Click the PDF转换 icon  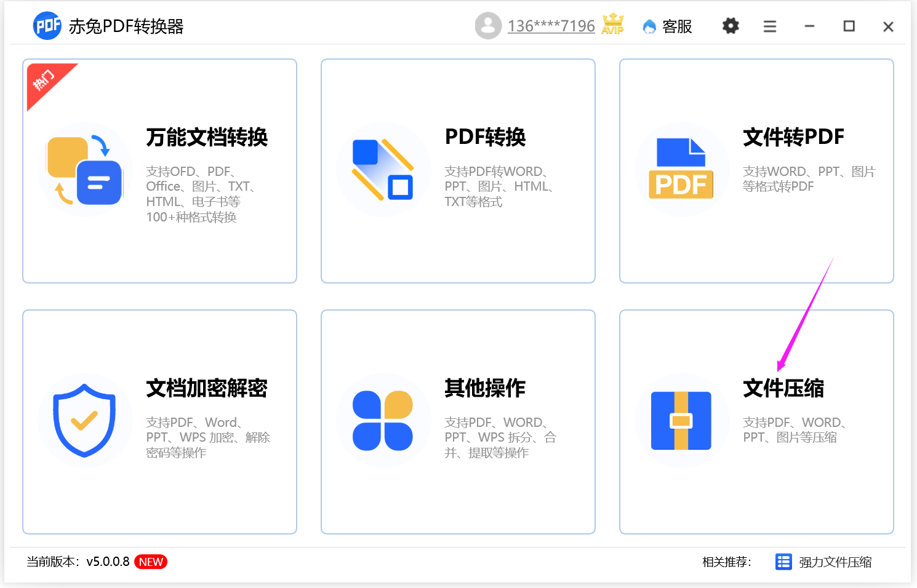click(x=383, y=169)
